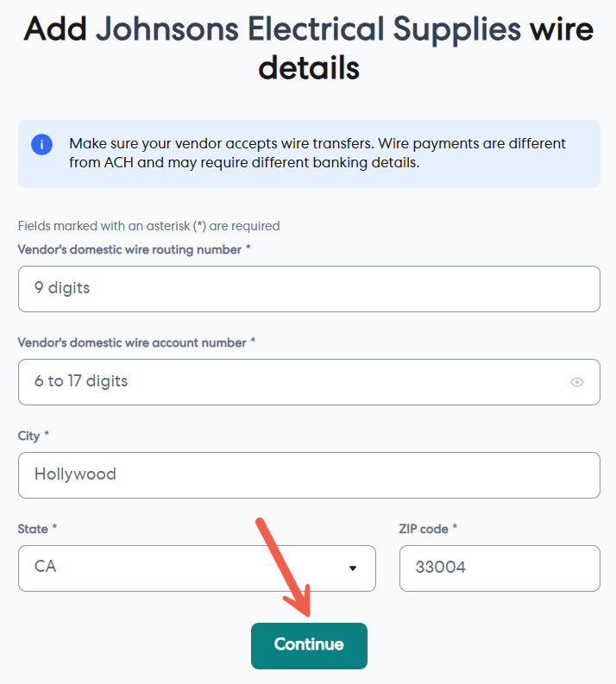Click the wire transfer info banner text
616x684 pixels.
317,153
